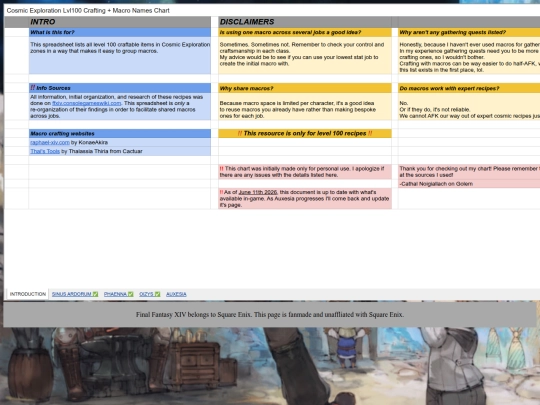Select 'Why aren't any gathering quests listed?' header
This screenshot has height=405, width=540.
point(469,32)
